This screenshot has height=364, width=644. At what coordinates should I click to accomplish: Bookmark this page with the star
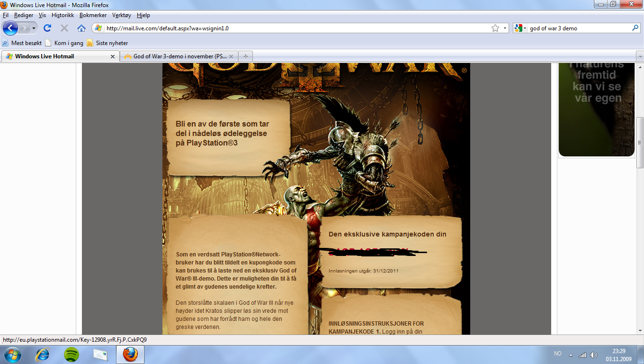tap(495, 28)
